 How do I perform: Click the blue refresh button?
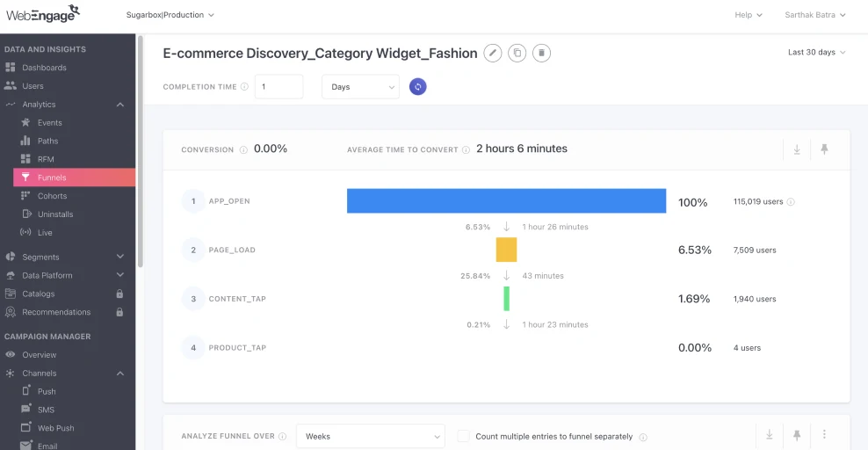click(x=418, y=87)
